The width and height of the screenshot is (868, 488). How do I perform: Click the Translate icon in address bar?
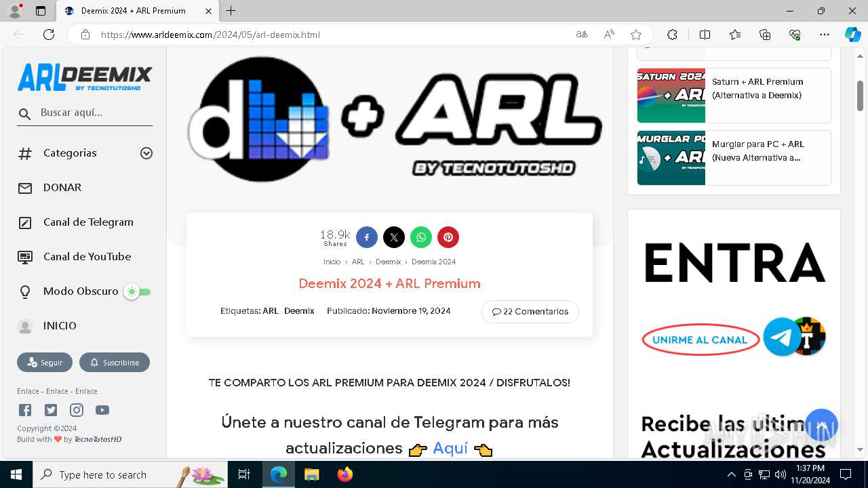[582, 35]
